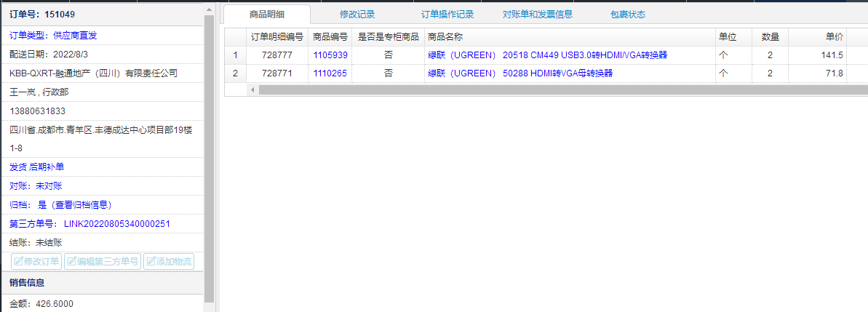Click the row number 1 cell
Viewport: 868px width, 312px height.
235,55
